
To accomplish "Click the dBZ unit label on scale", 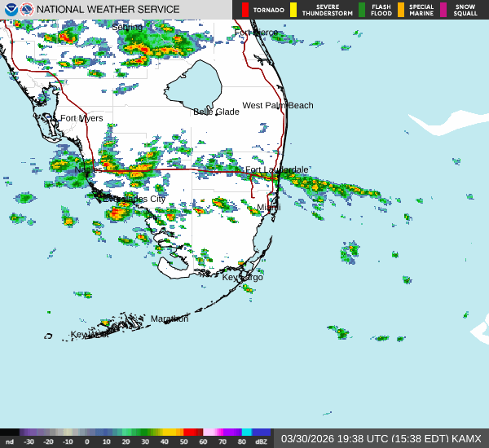I will pos(261,441).
